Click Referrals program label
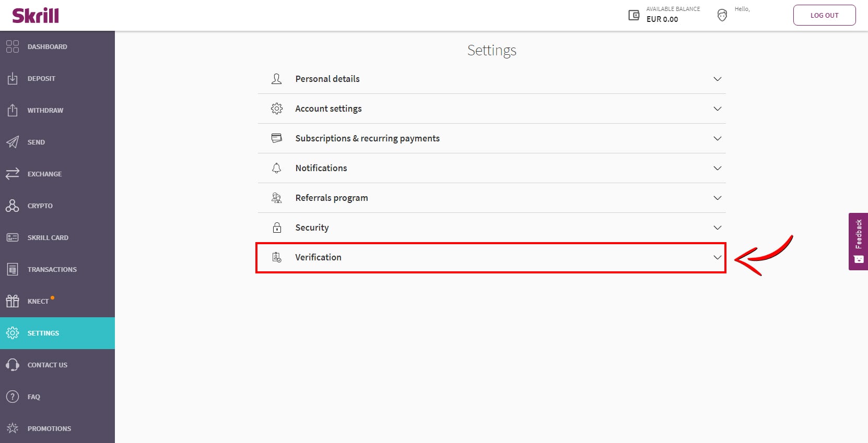The width and height of the screenshot is (868, 443). [332, 198]
